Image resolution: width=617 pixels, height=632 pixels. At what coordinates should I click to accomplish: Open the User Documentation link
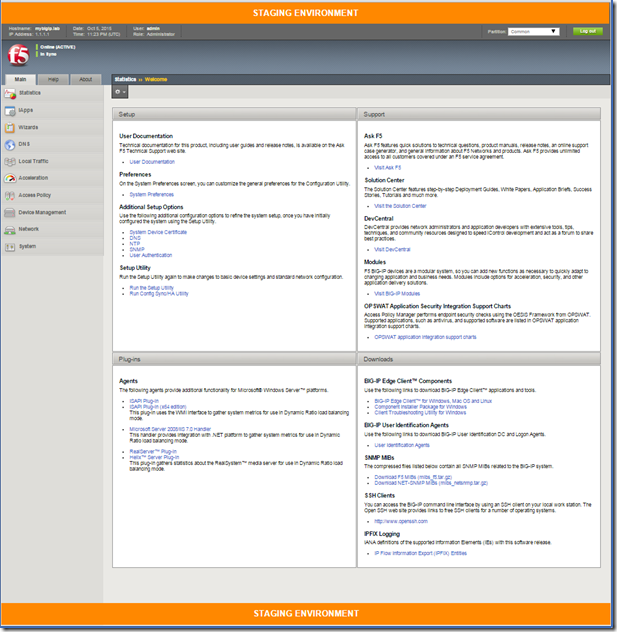point(152,161)
